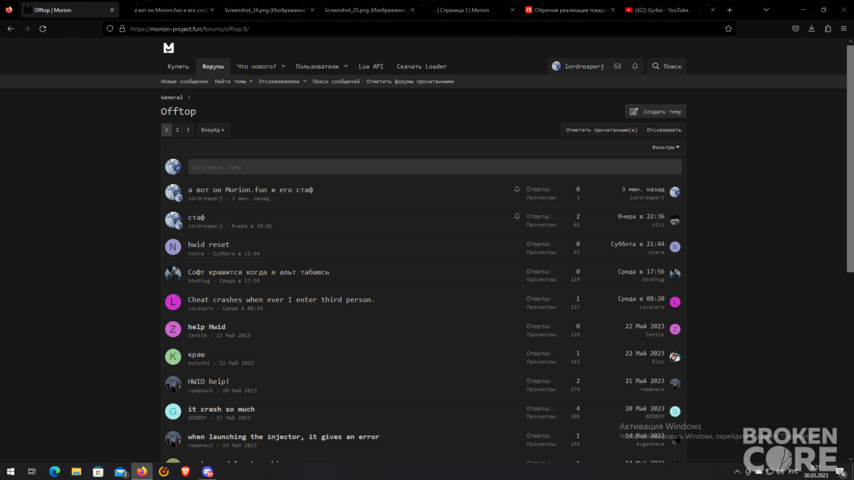The height and width of the screenshot is (480, 854).
Task: Click the Morion logo icon
Action: (169, 48)
